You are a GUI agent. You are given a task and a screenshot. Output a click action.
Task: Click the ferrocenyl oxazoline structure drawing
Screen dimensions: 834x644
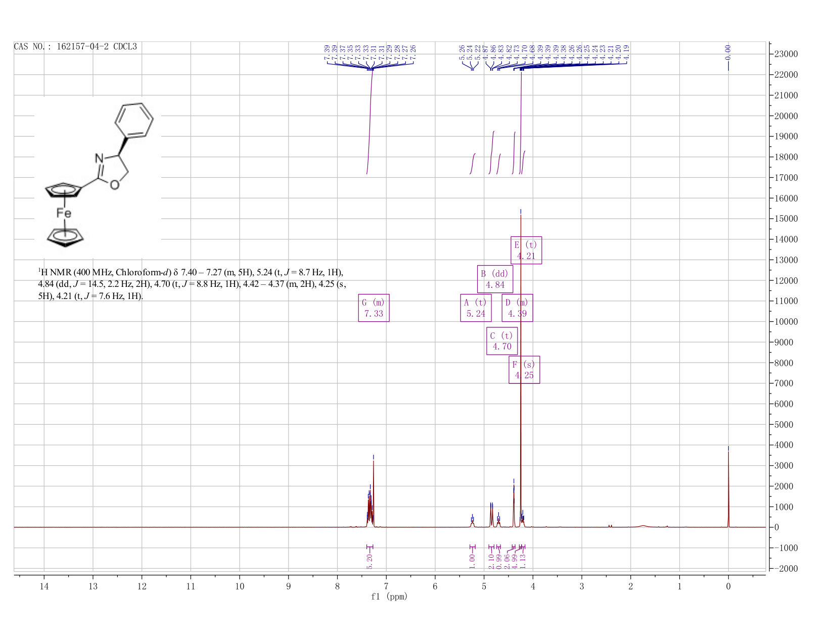pos(99,175)
